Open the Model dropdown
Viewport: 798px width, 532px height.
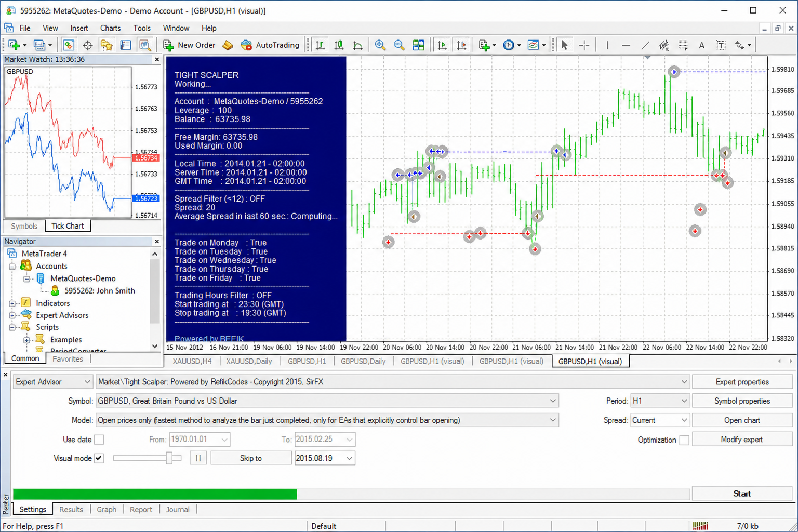327,420
